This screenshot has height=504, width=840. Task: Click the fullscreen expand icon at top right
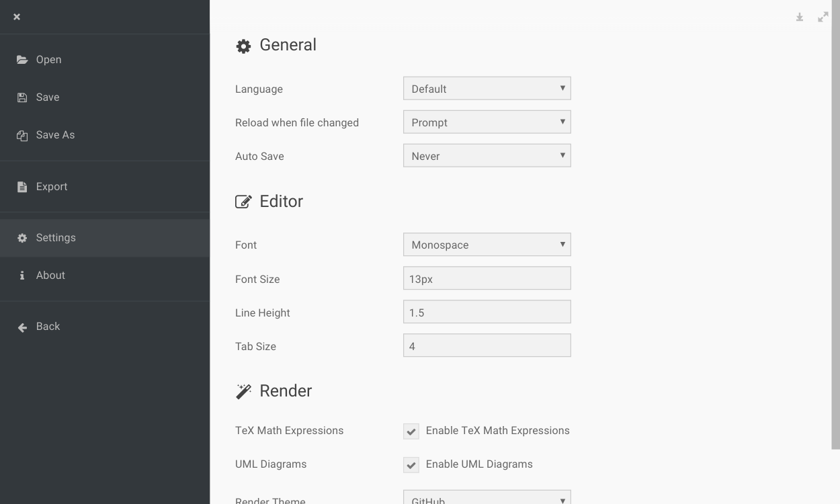[823, 17]
